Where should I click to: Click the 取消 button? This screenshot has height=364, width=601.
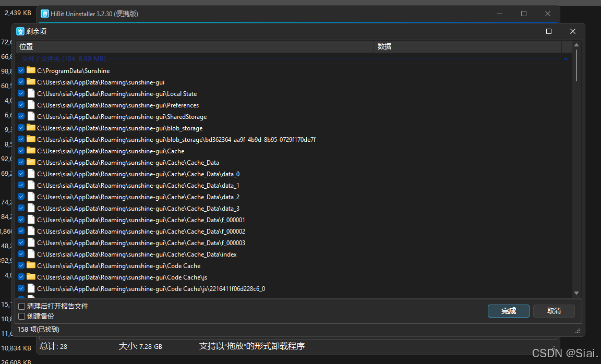554,311
